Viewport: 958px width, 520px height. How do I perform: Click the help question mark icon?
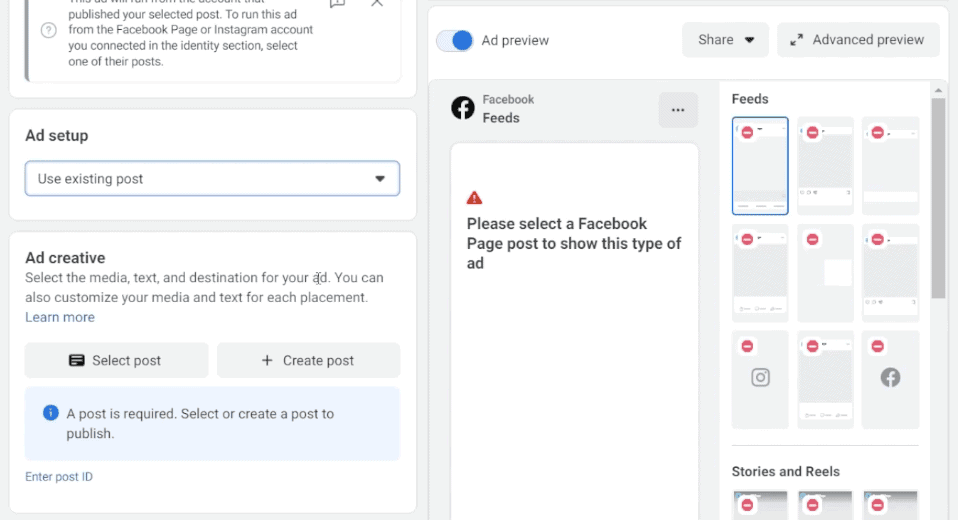[48, 30]
